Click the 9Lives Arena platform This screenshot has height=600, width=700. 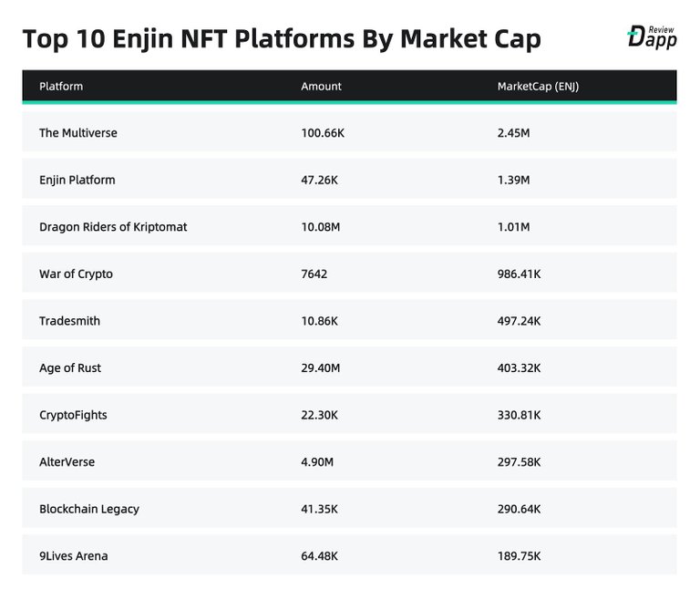[73, 556]
